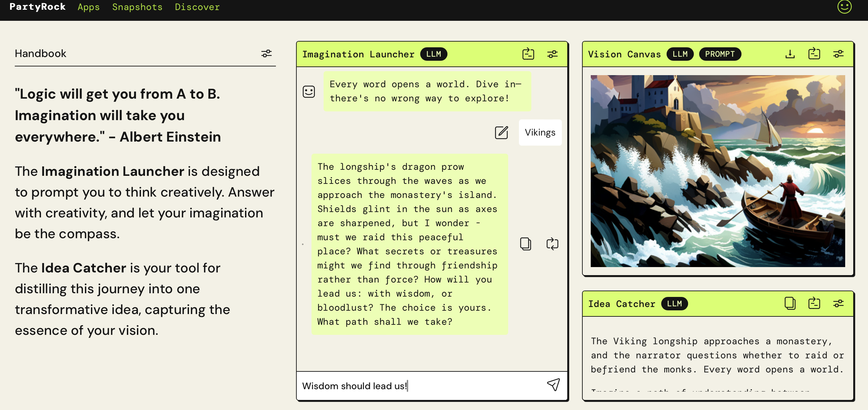This screenshot has width=868, height=410.
Task: Click Vision Canvas share/export icon
Action: click(814, 54)
